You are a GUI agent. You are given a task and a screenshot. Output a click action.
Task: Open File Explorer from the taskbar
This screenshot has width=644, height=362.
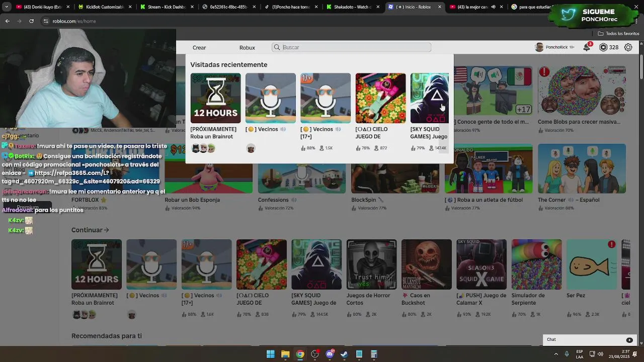pos(285,354)
